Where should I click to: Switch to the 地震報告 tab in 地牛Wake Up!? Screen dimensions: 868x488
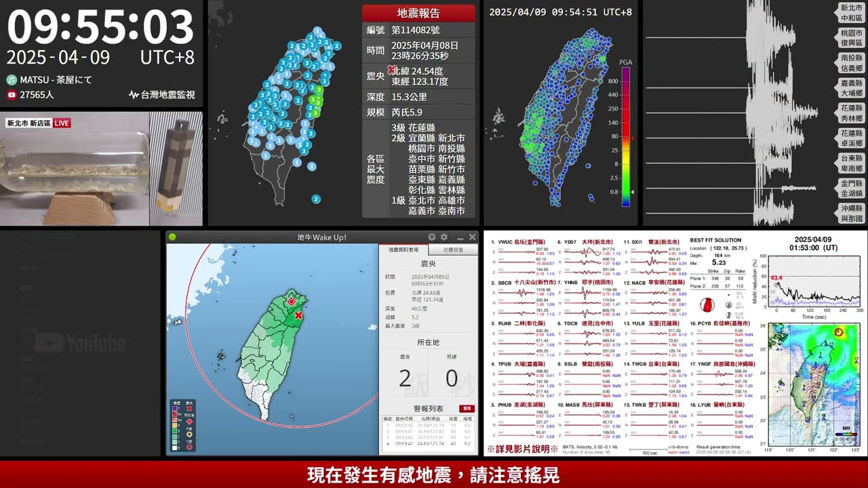tap(453, 250)
